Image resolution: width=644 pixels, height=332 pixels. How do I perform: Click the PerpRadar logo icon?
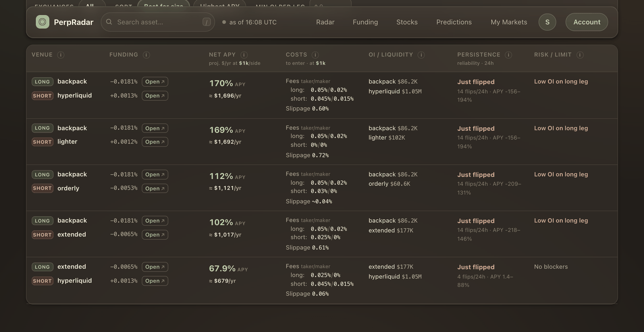point(42,22)
